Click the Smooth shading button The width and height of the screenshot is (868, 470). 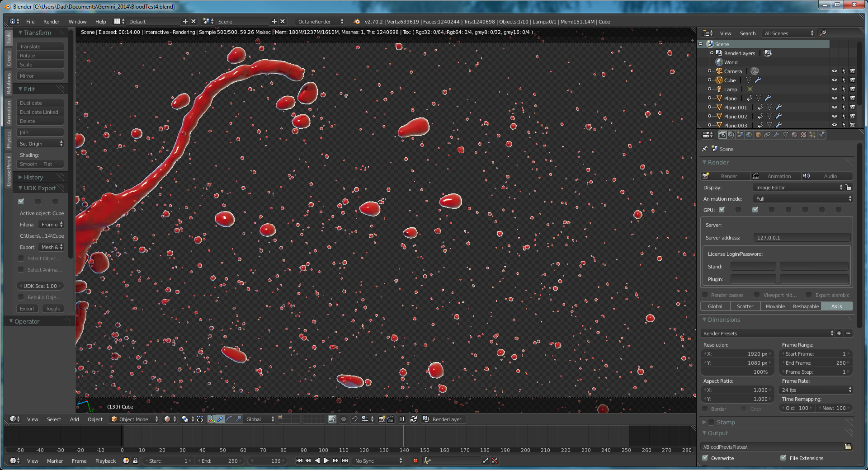pyautogui.click(x=28, y=164)
